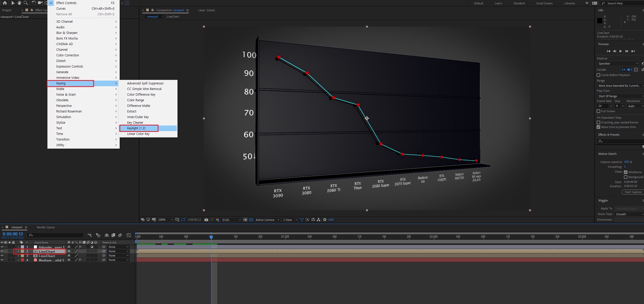Select the Learn workspace
The width and height of the screenshot is (644, 304).
[498, 3]
